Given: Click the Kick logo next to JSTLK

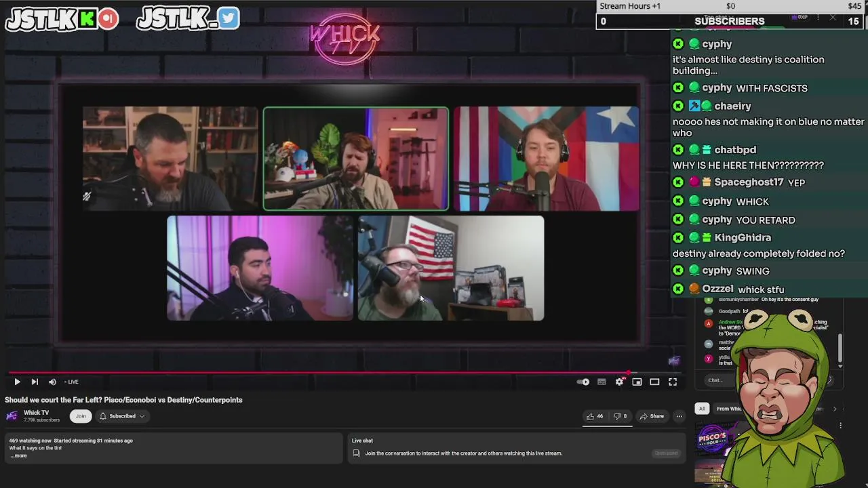Looking at the screenshot, I should tap(87, 19).
